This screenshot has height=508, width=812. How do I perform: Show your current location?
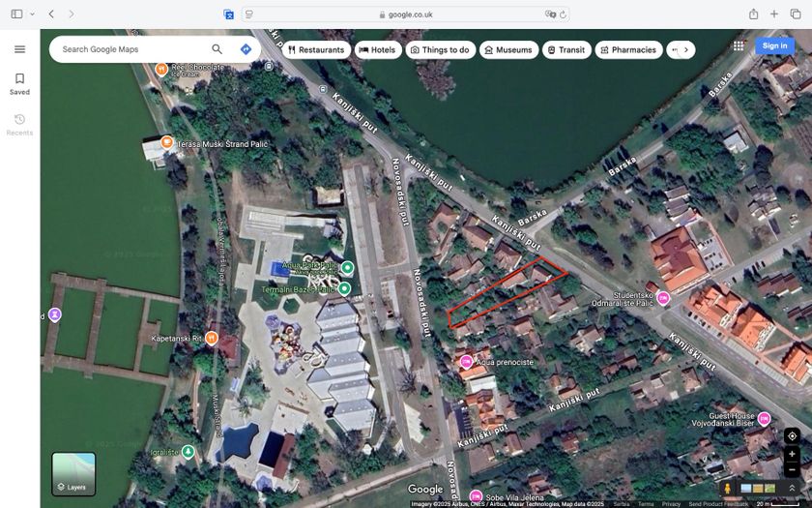pos(792,436)
